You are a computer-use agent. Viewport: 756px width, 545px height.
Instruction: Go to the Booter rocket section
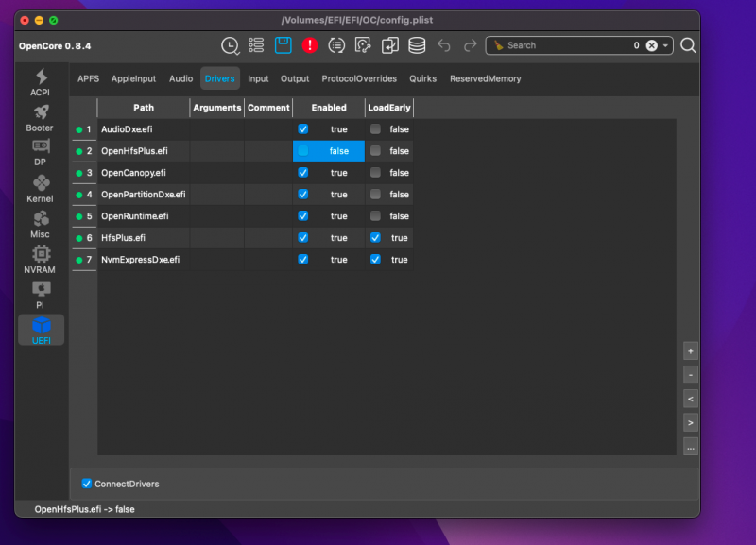coord(40,118)
